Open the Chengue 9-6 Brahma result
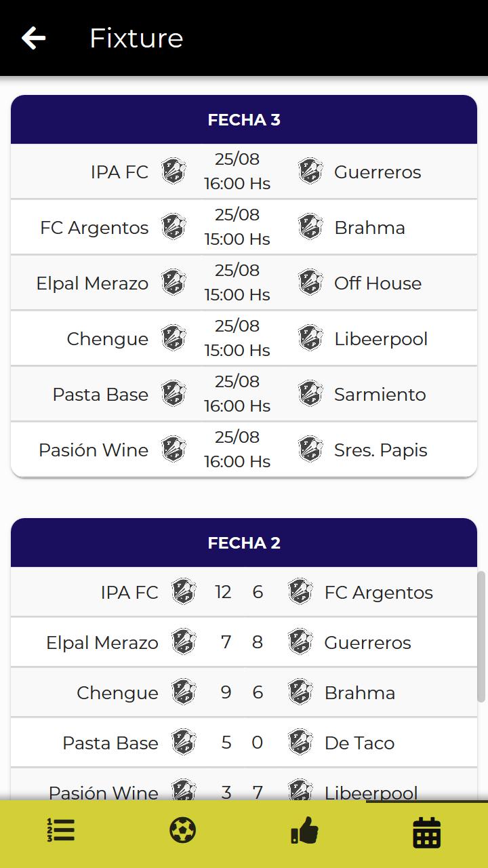The height and width of the screenshot is (868, 488). click(x=244, y=692)
